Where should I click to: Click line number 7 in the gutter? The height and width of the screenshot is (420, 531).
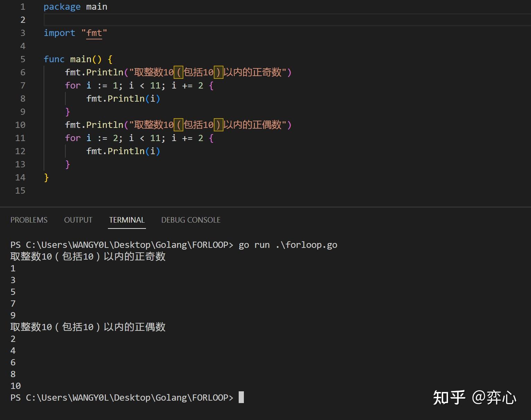[x=22, y=85]
